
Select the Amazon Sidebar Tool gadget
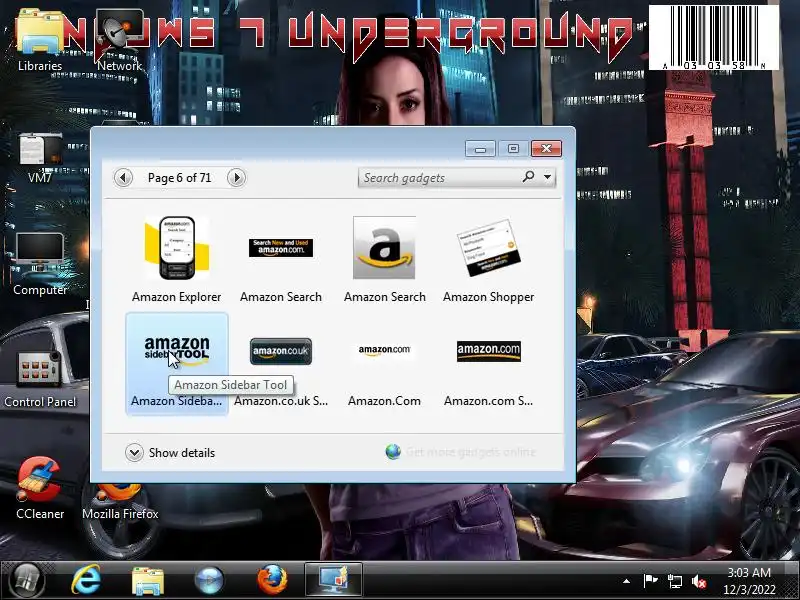point(177,364)
